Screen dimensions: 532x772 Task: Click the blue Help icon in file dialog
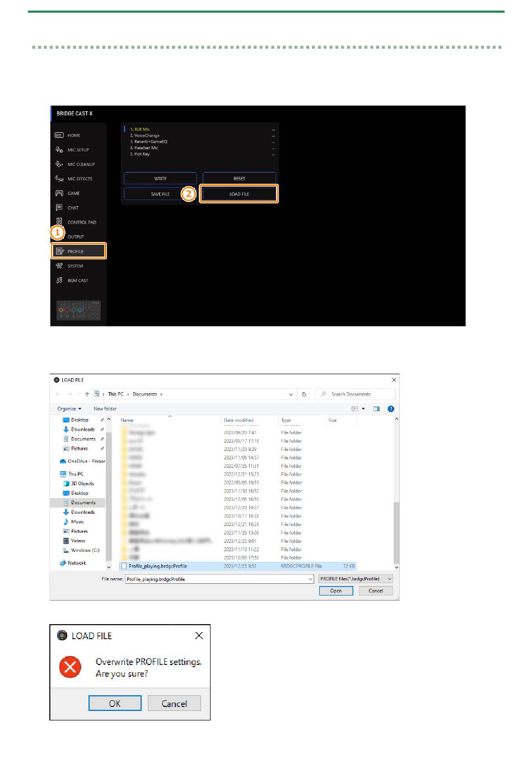(x=391, y=409)
